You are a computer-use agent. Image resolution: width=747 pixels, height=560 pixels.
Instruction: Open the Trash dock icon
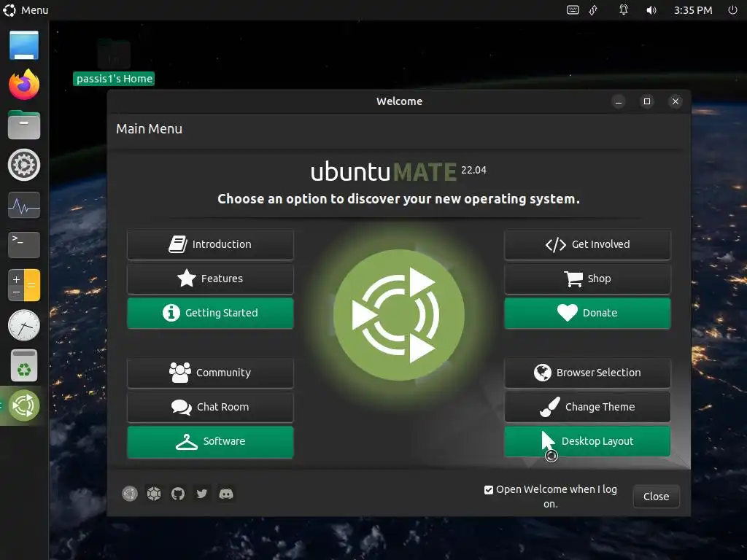pos(24,366)
